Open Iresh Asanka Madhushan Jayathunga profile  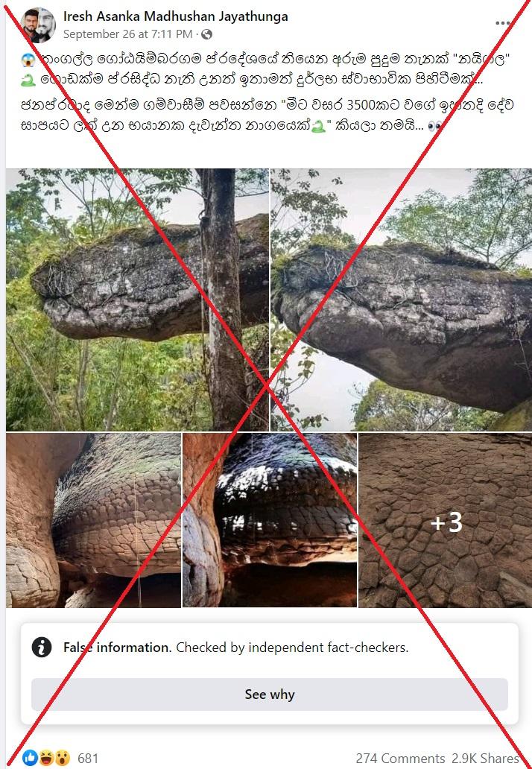[176, 16]
